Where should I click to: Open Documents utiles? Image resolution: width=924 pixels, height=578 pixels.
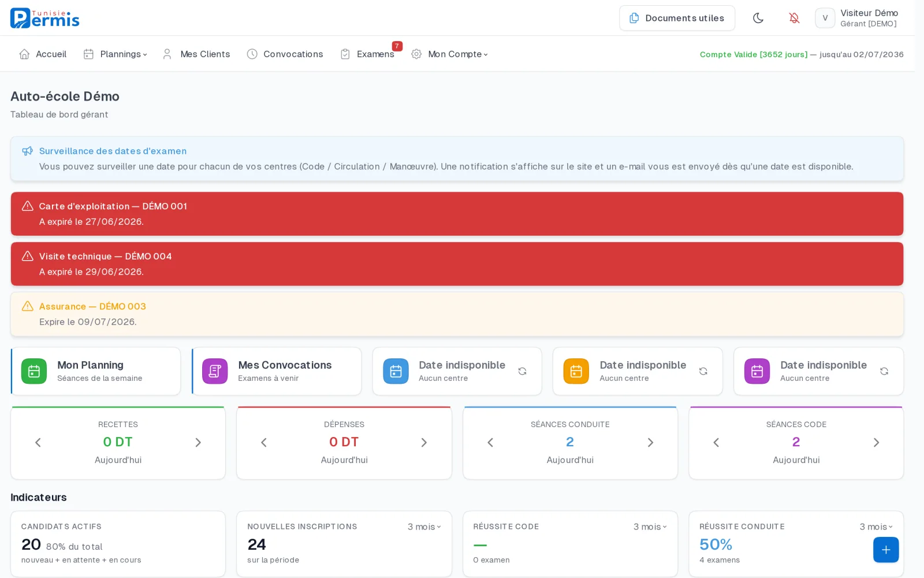pyautogui.click(x=677, y=18)
